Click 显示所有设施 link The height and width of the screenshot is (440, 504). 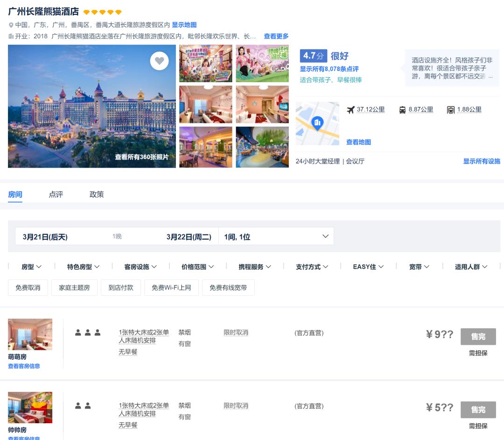(x=482, y=161)
